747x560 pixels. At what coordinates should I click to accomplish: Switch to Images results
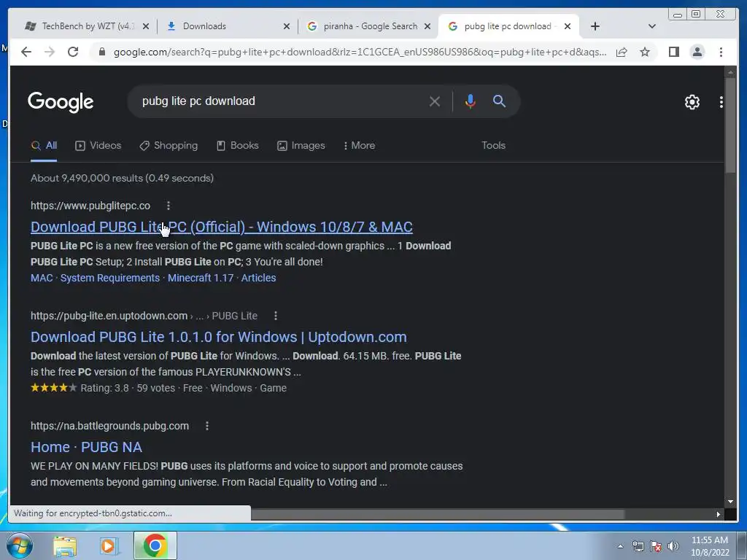[301, 146]
